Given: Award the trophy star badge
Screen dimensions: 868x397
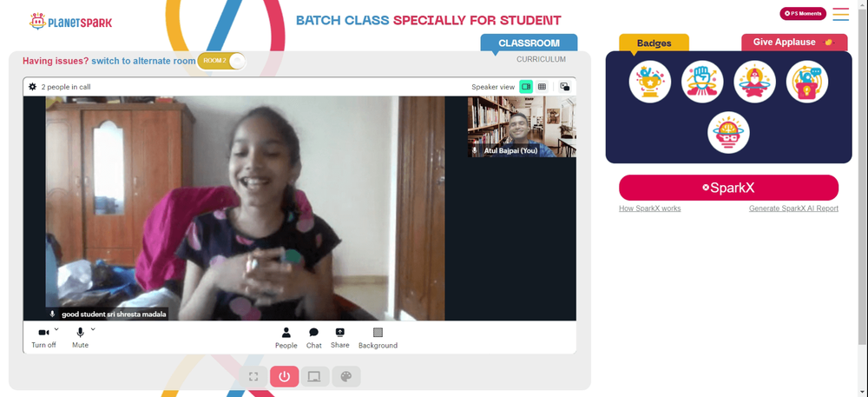Looking at the screenshot, I should (x=650, y=82).
